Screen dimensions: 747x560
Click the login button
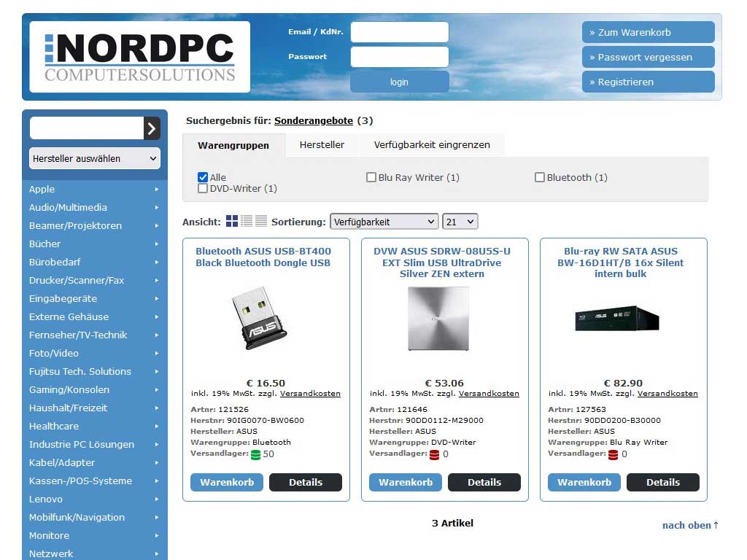(x=399, y=82)
